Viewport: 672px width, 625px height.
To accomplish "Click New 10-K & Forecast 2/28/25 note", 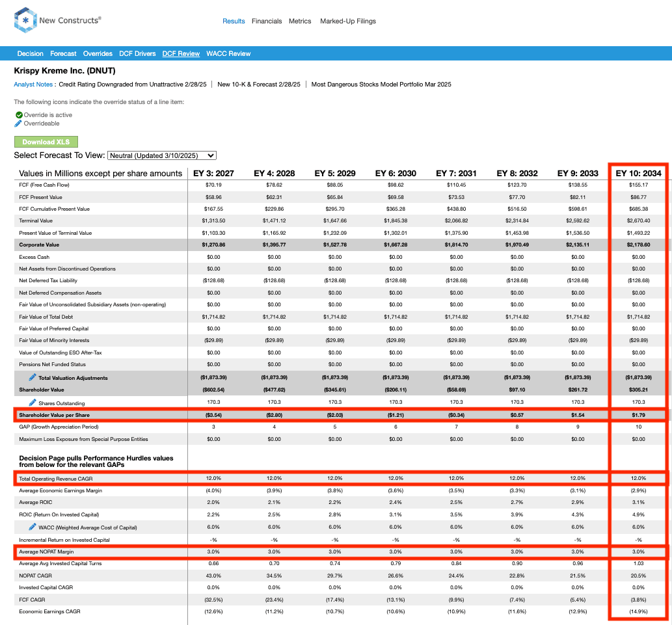I will click(x=259, y=85).
